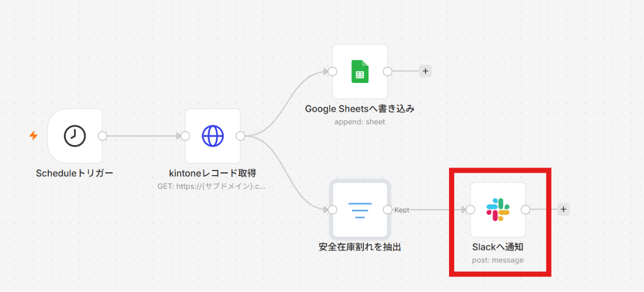Viewport: 644px width, 292px height.
Task: Open the Slack node icon
Action: pos(498,210)
